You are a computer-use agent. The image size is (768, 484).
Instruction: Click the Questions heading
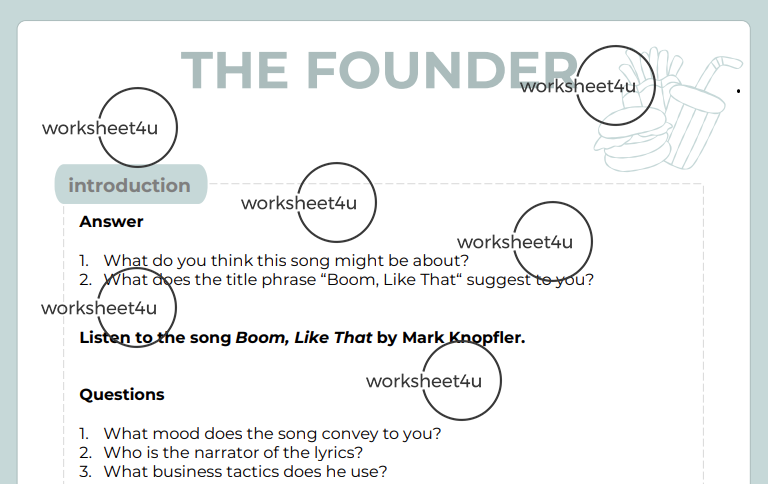122,394
